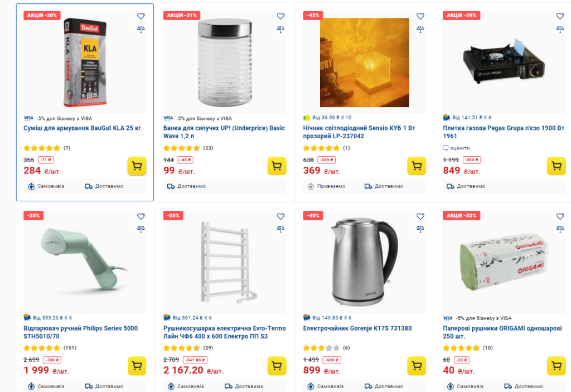This screenshot has height=392, width=571.
Task: Open reviews rating for Philips steamer (151)
Action: click(50, 348)
